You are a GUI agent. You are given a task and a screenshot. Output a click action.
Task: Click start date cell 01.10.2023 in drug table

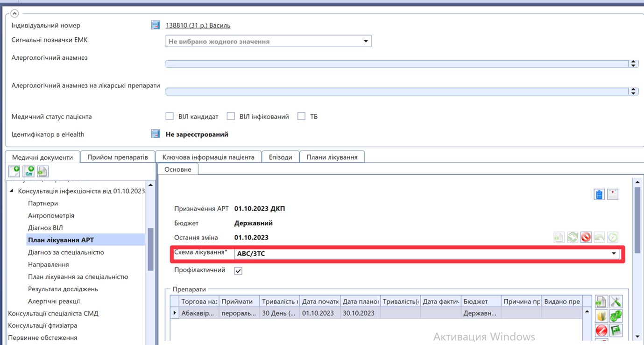[320, 313]
